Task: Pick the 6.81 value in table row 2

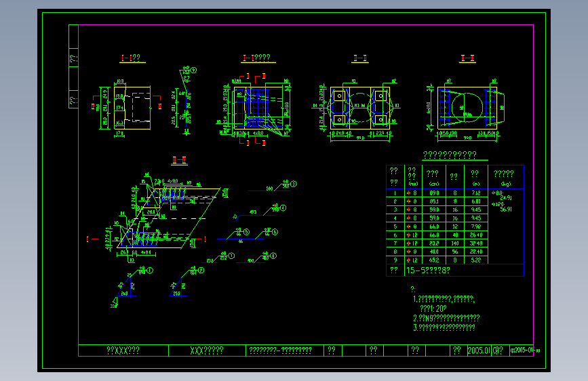Action: point(476,201)
